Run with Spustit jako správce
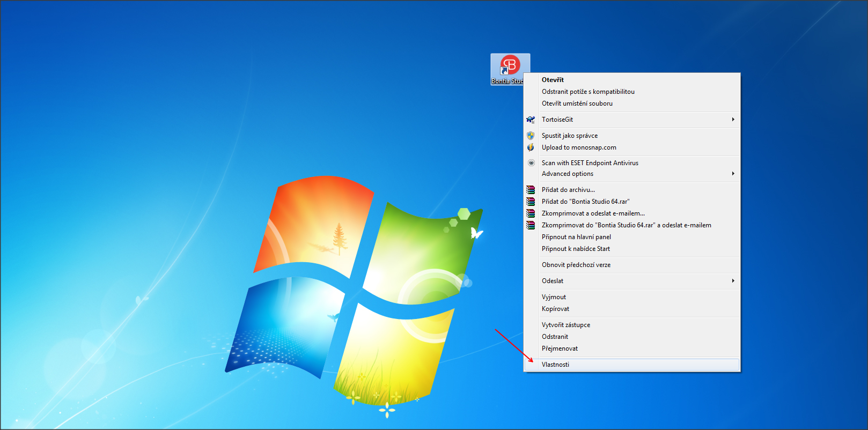This screenshot has width=868, height=430. [632, 136]
